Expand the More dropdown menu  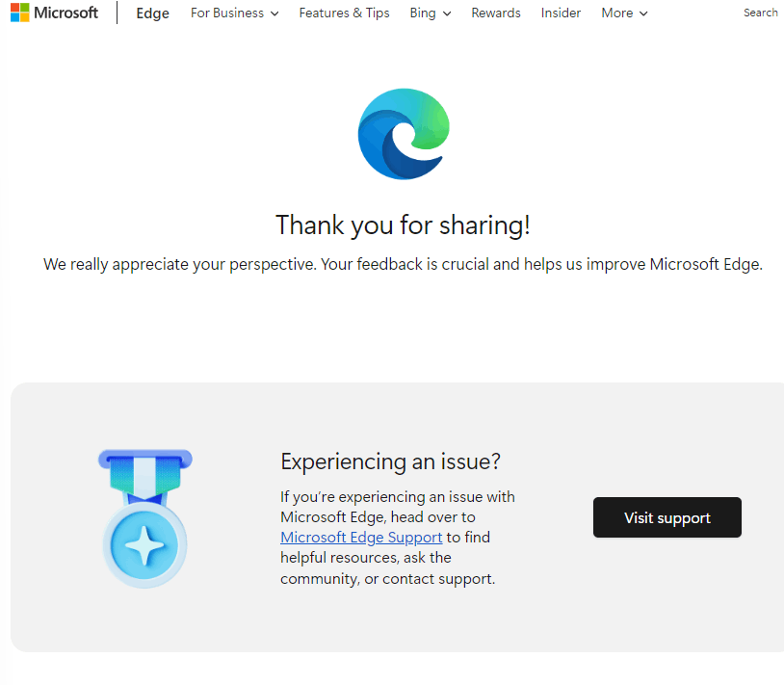[x=624, y=13]
